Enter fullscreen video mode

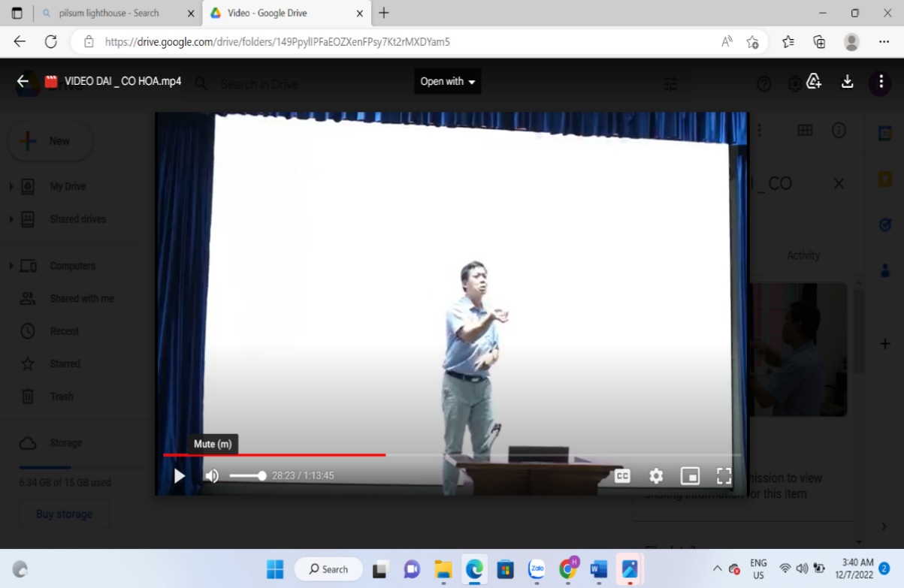pos(724,475)
